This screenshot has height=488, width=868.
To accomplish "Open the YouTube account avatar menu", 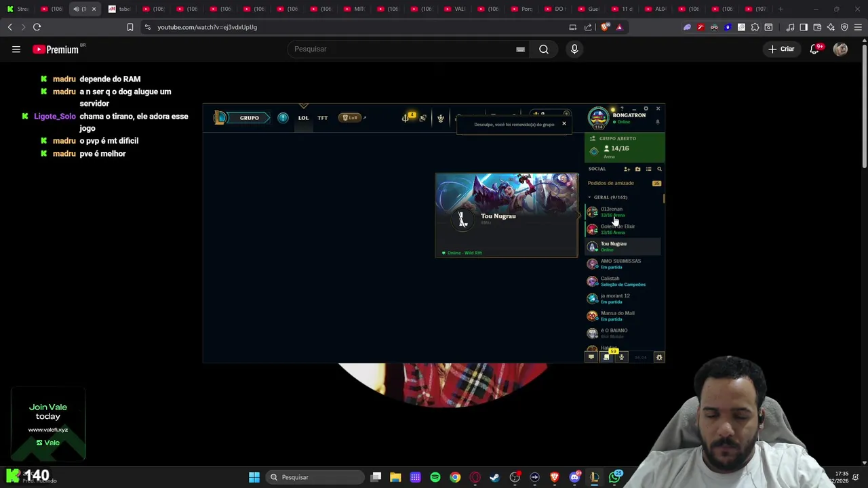I will point(840,49).
